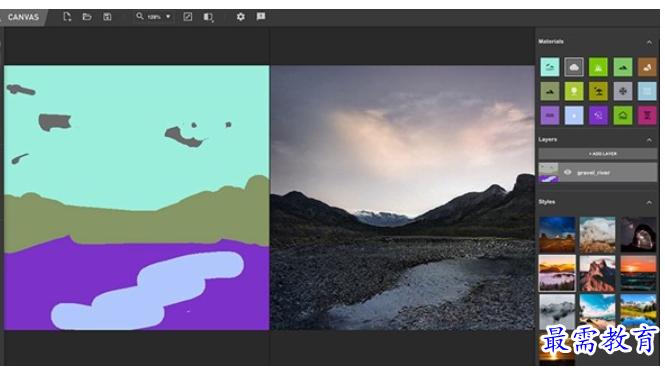
Task: Click the feedback speech-bubble icon
Action: pos(261,17)
